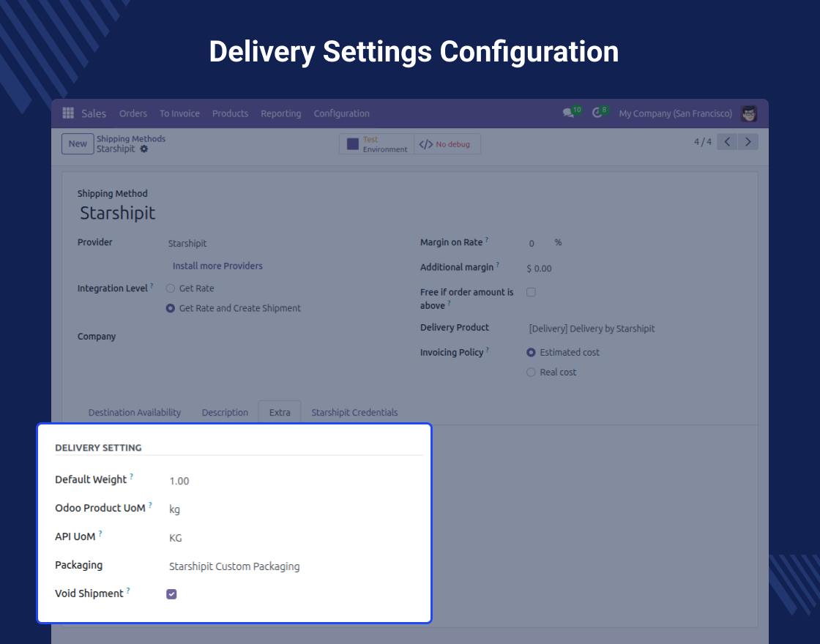The width and height of the screenshot is (820, 644).
Task: Click the New record button
Action: pyautogui.click(x=78, y=143)
